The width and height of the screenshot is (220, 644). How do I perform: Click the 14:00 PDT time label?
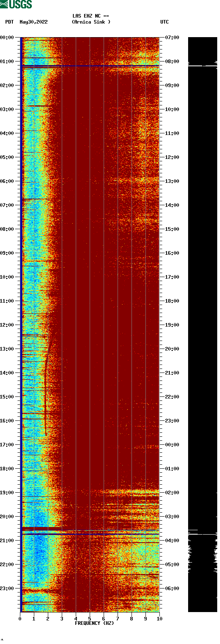(x=7, y=373)
